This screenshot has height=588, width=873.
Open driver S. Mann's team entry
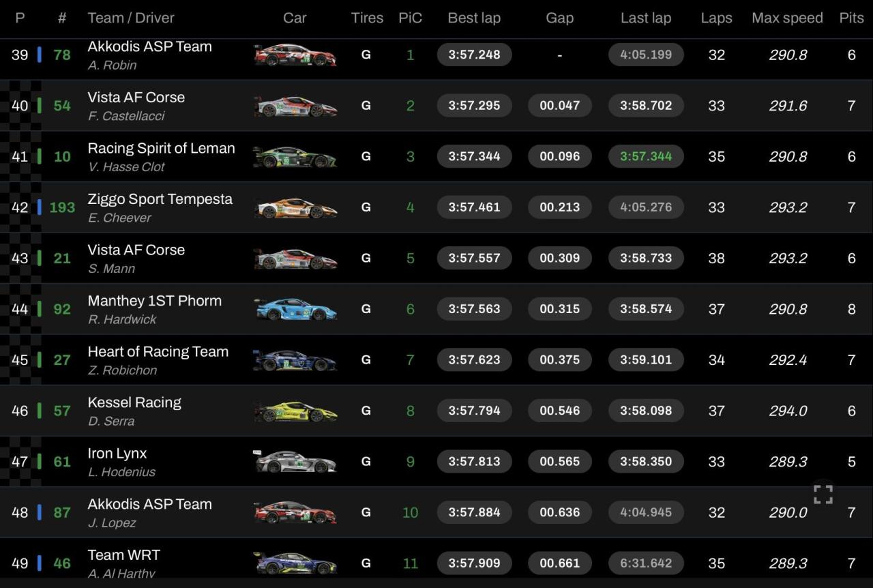tap(136, 250)
